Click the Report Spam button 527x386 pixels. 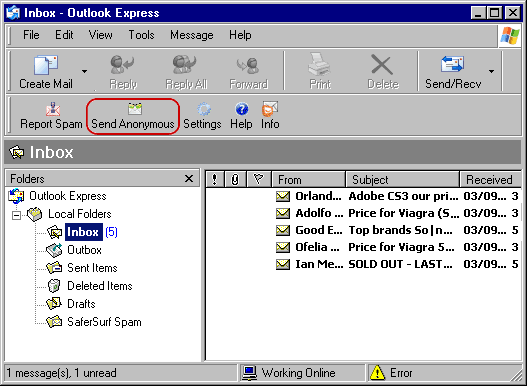point(51,116)
